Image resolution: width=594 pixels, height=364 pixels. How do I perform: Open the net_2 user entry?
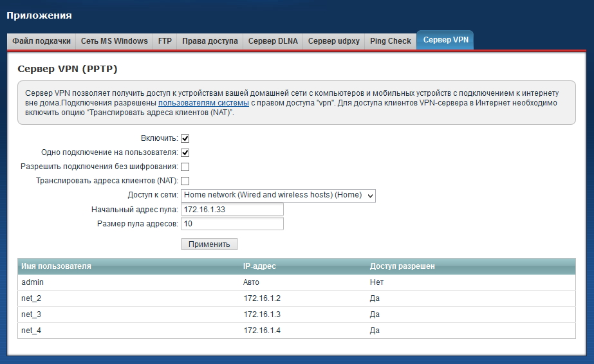[31, 298]
